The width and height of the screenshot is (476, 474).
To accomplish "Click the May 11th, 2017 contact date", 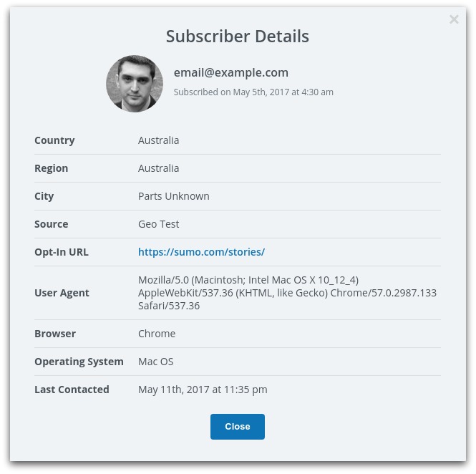I will (203, 390).
